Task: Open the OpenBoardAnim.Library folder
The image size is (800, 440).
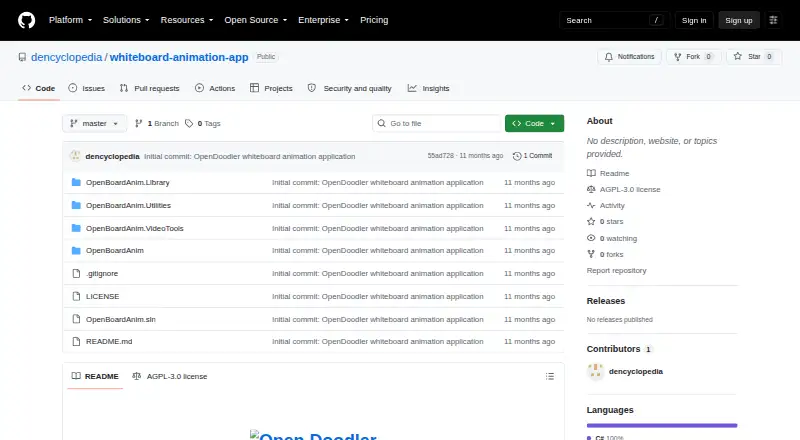Action: click(x=128, y=182)
